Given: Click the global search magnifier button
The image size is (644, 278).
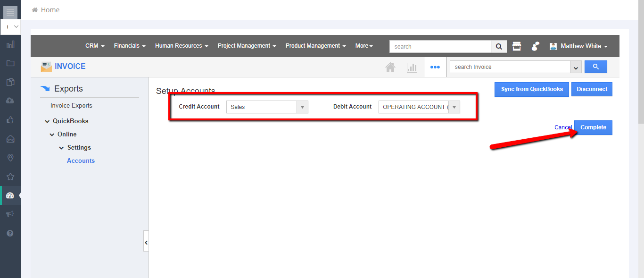Looking at the screenshot, I should 499,46.
